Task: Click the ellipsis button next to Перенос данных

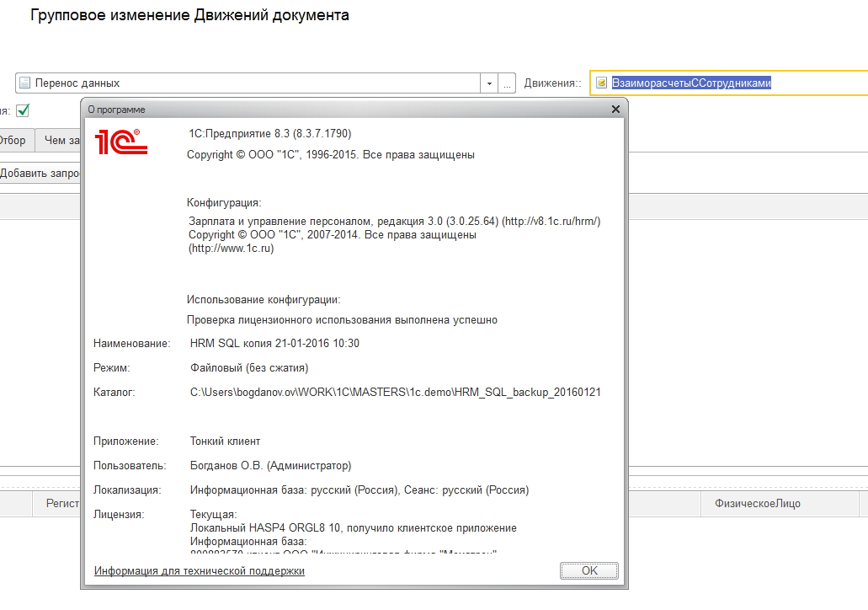Action: [507, 83]
